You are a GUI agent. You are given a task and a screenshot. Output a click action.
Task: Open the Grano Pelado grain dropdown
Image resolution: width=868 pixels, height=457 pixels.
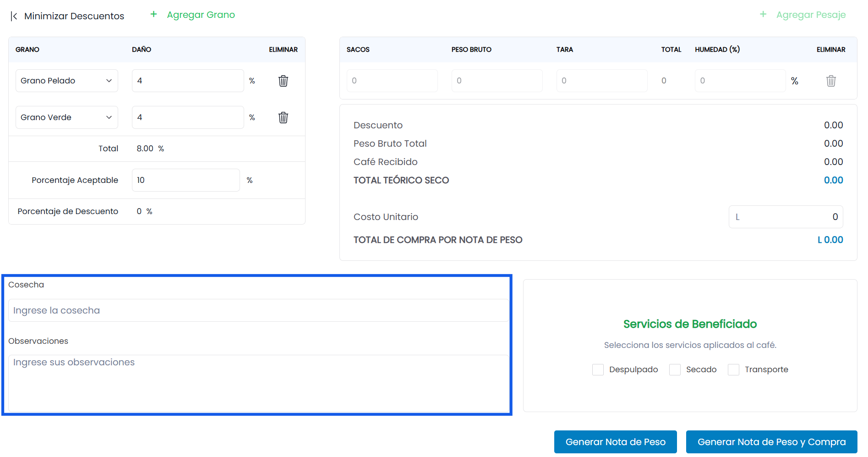tap(67, 81)
